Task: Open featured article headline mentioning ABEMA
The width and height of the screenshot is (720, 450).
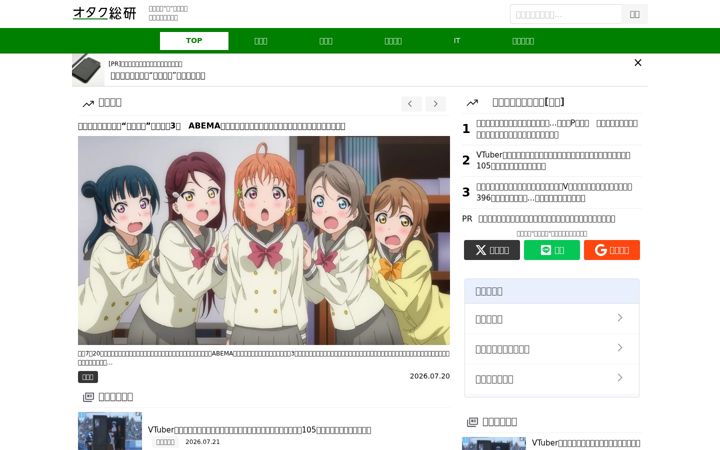Action: point(212,126)
